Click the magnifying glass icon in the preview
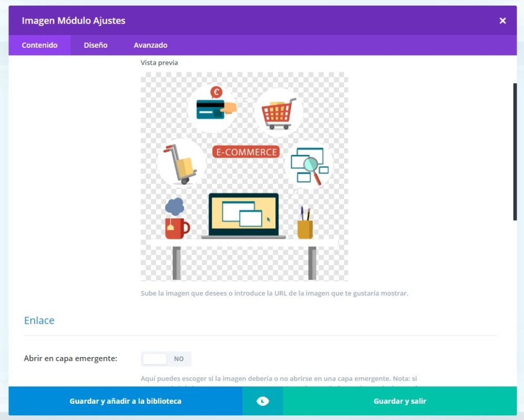 tap(310, 165)
